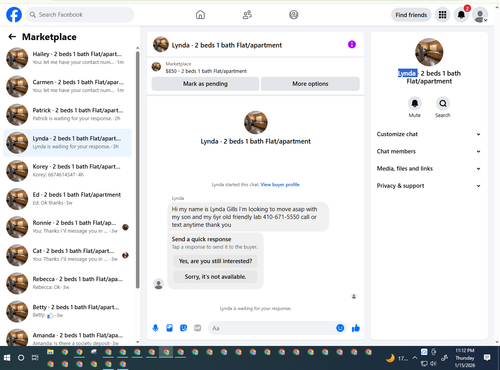The image size is (500, 370).
Task: Open Patrick's apartment conversation
Action: click(67, 114)
